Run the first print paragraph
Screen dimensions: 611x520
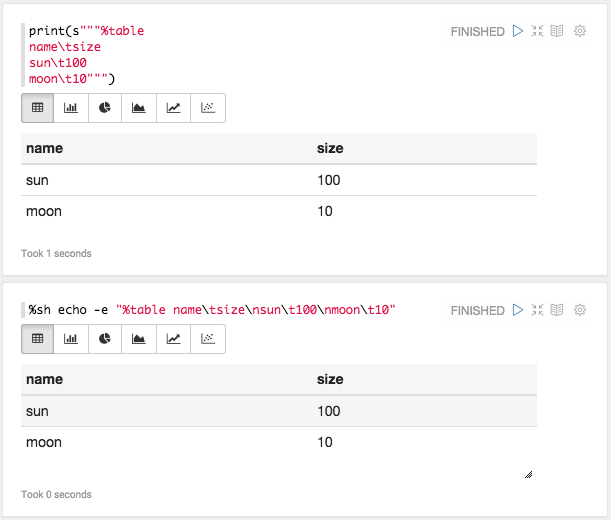518,31
